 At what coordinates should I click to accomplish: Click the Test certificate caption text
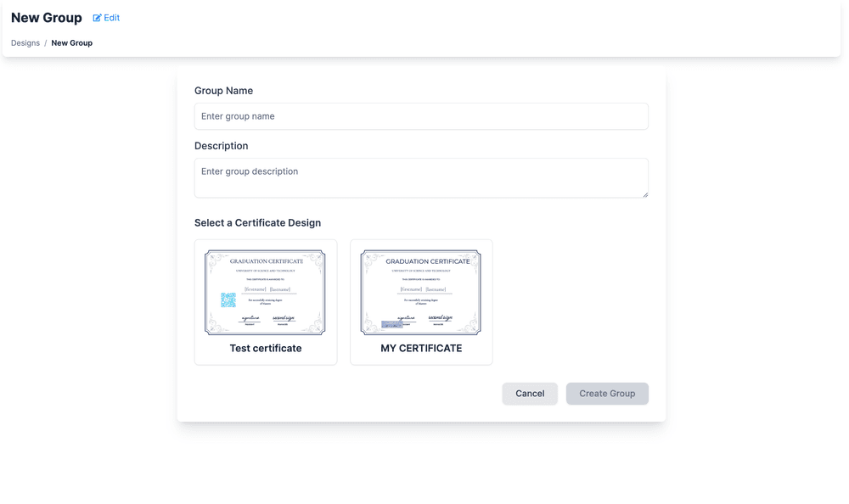[x=265, y=348]
